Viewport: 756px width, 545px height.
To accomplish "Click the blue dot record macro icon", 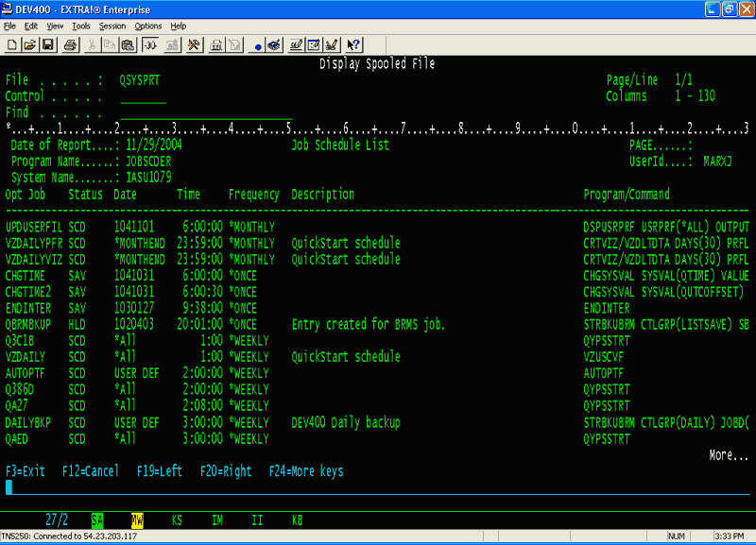I will 257,44.
